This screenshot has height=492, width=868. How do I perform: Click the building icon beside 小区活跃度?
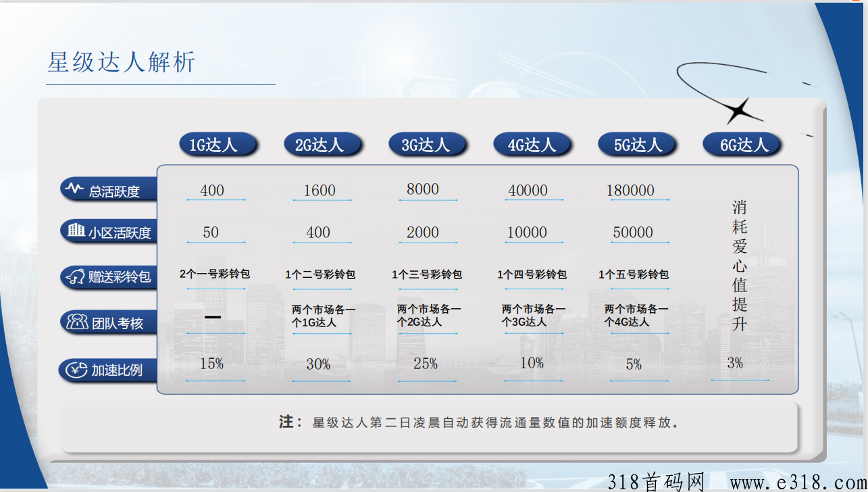[76, 231]
